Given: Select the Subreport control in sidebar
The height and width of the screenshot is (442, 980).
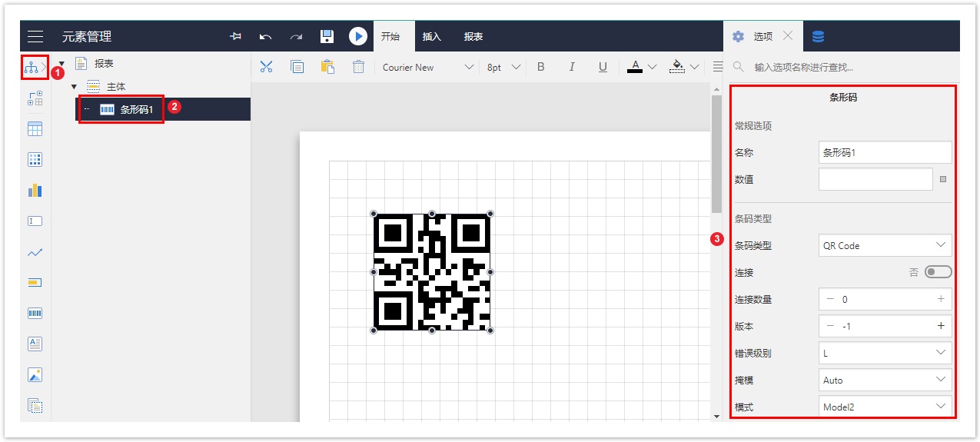Looking at the screenshot, I should pos(35,405).
